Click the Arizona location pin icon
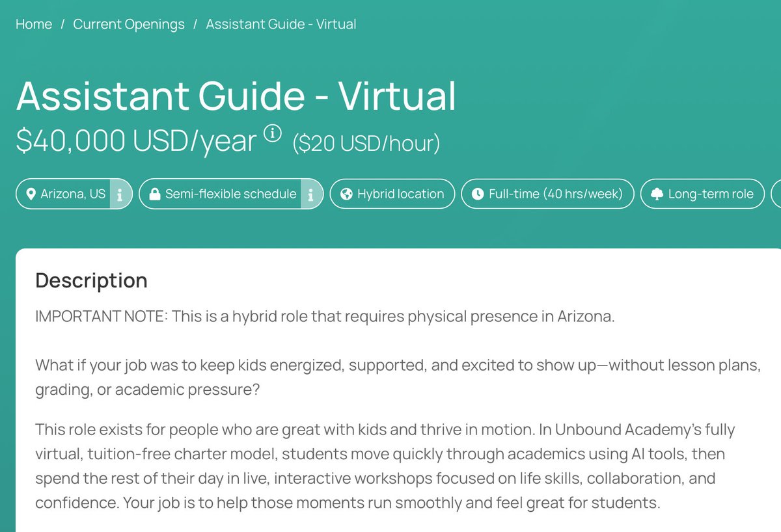781x532 pixels. pos(31,194)
